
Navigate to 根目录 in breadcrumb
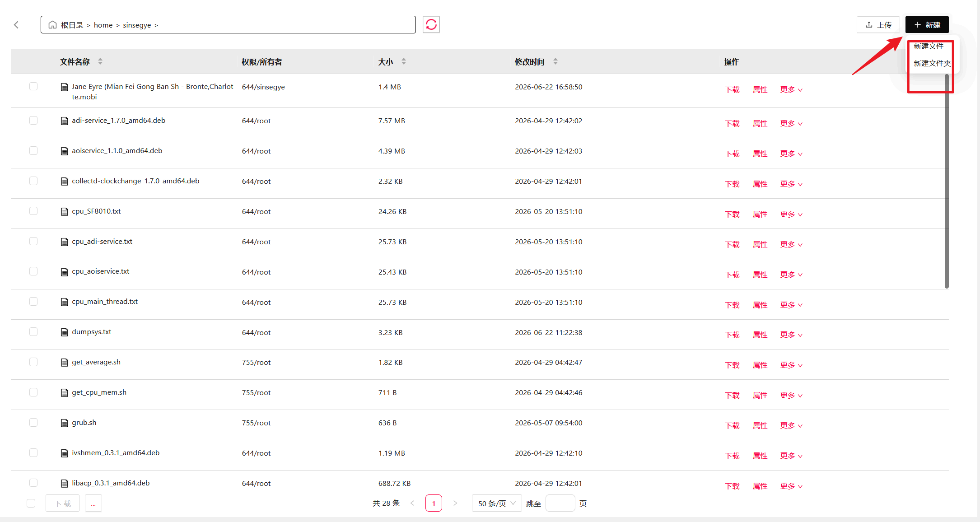pos(72,25)
